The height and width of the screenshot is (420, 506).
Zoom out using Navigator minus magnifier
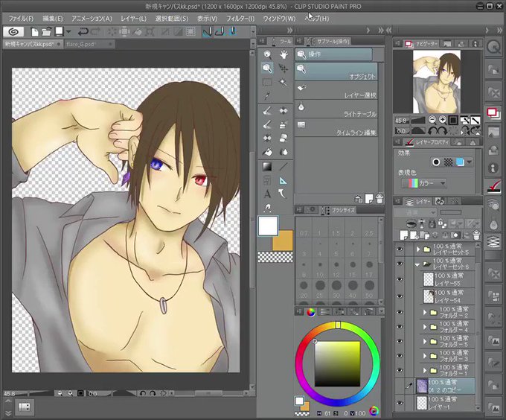pos(432,120)
